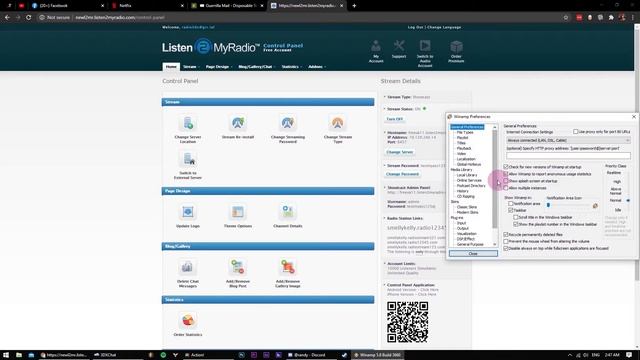This screenshot has width=640, height=360.
Task: Open Switch to External Server icon
Action: point(188,159)
